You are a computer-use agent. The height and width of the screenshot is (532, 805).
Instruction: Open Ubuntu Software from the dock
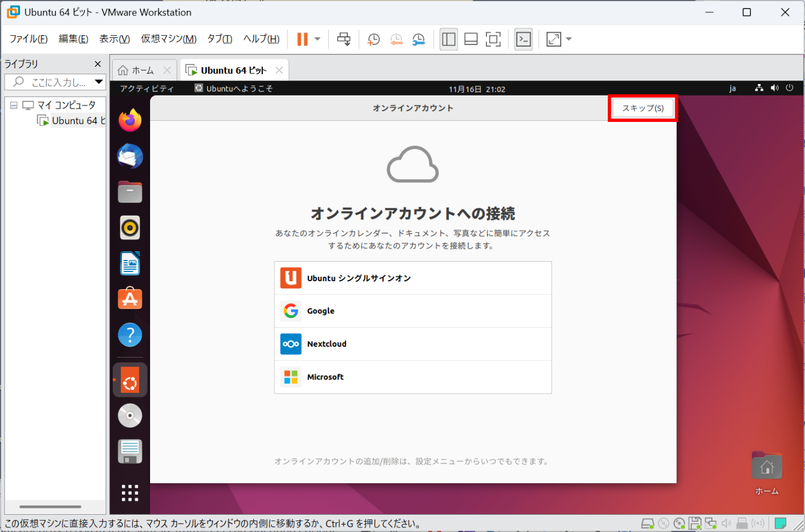click(x=130, y=298)
